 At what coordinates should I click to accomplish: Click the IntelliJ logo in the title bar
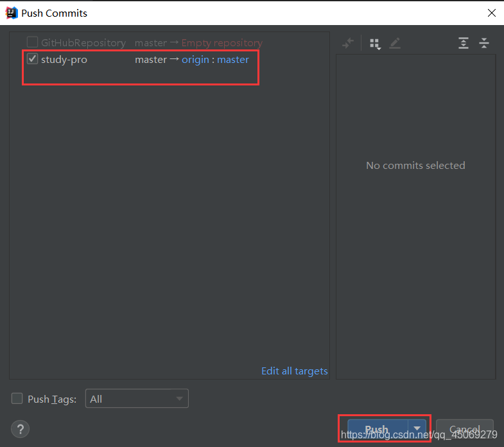[x=12, y=13]
